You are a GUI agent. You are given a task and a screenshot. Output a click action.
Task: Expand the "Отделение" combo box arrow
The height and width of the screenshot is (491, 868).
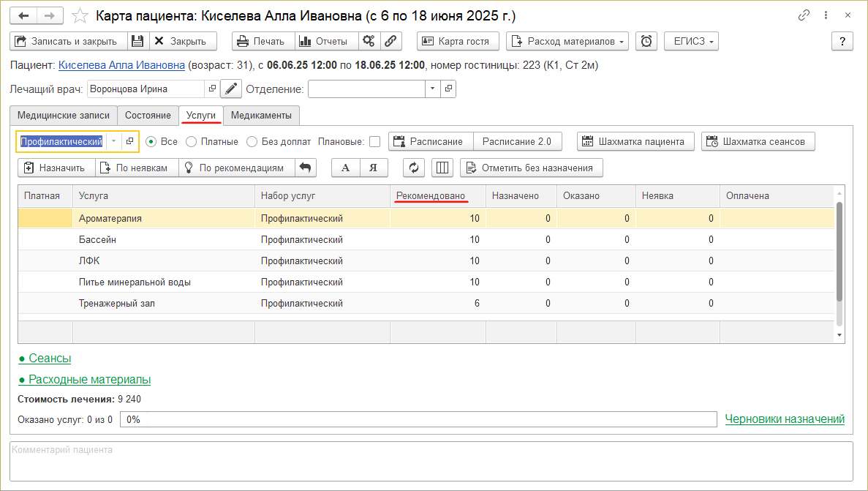pyautogui.click(x=432, y=89)
